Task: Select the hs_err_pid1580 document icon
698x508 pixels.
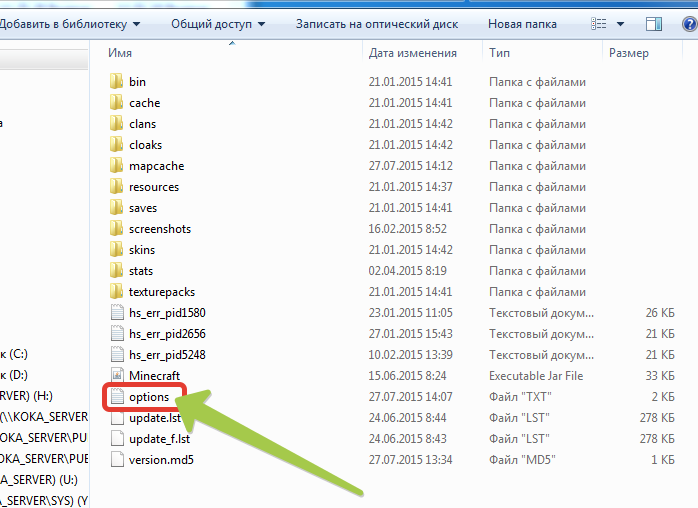Action: 116,312
